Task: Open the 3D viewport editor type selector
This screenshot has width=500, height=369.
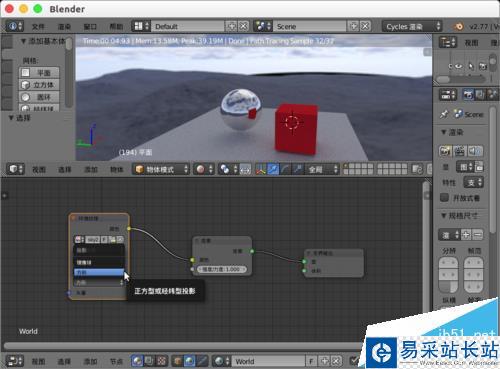Action: [15, 169]
